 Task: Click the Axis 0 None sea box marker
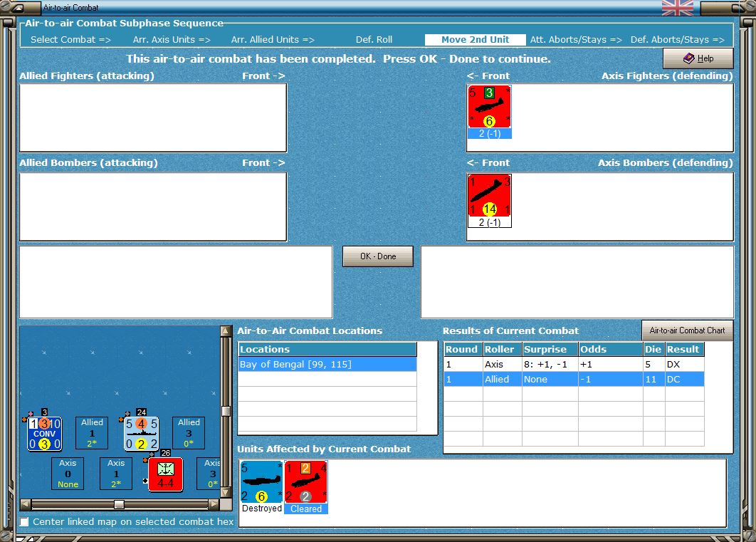point(68,474)
